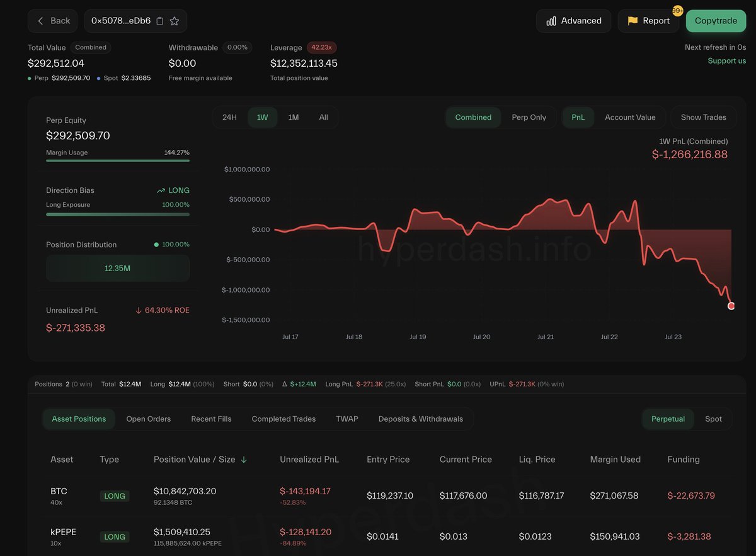Favorite this wallet with the star icon
756x556 pixels.
175,21
